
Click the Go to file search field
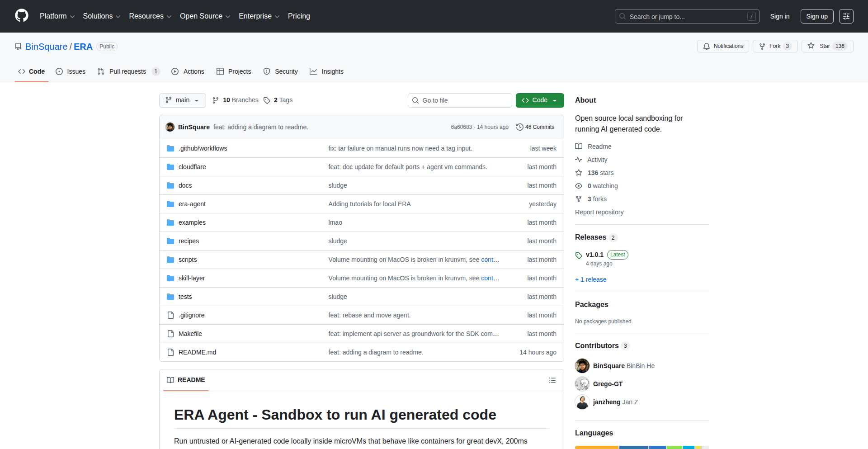click(459, 100)
